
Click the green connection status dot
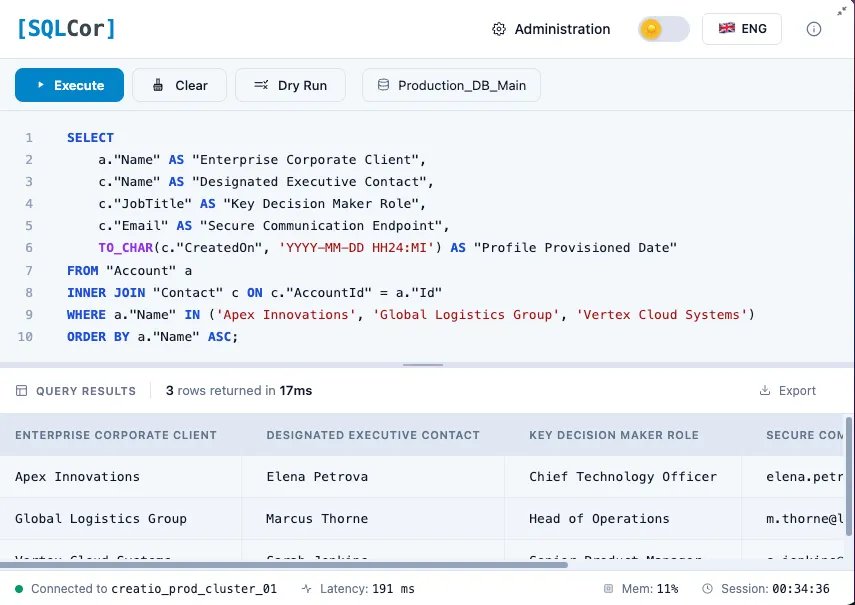pyautogui.click(x=19, y=589)
